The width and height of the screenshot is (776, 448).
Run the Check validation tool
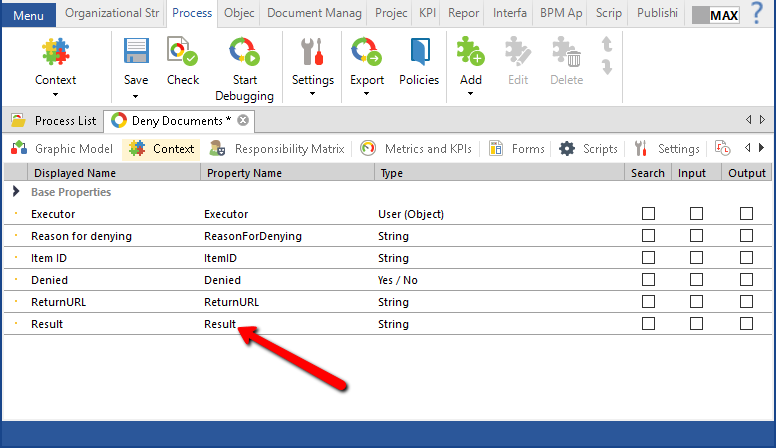[183, 53]
